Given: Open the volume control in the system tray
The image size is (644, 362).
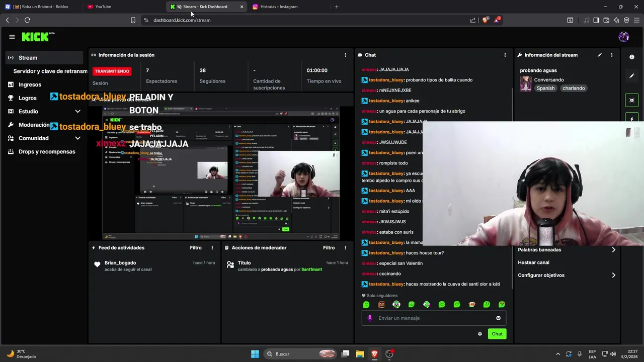Looking at the screenshot, I should [613, 354].
